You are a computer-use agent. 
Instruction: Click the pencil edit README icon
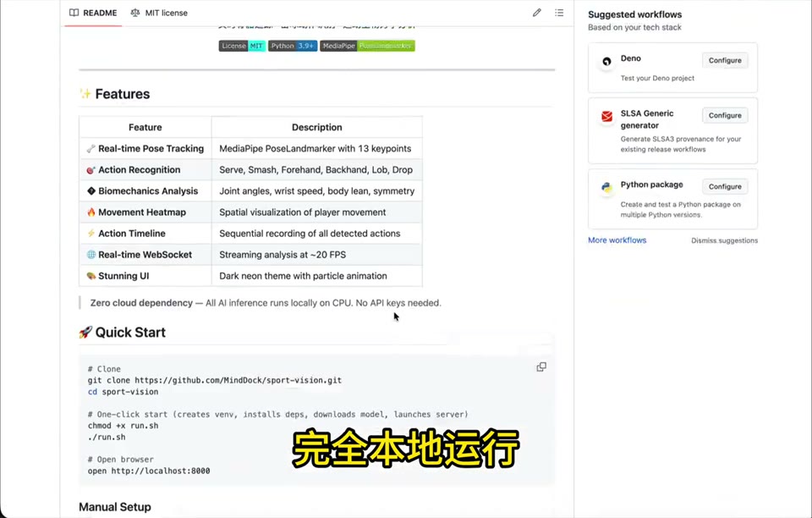point(536,13)
